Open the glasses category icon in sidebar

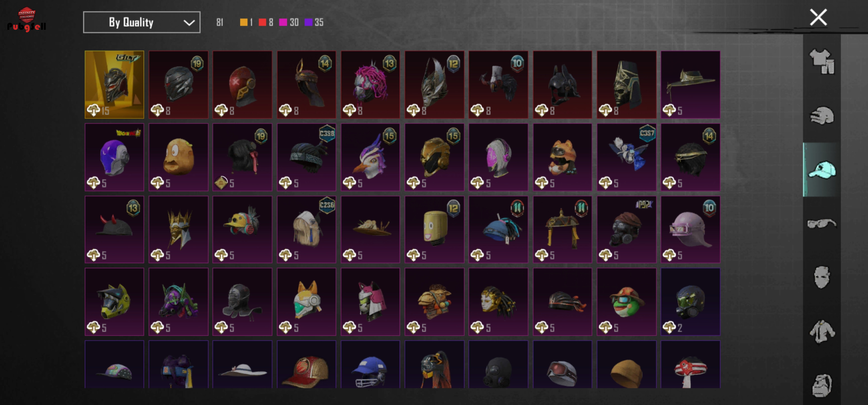click(x=822, y=223)
